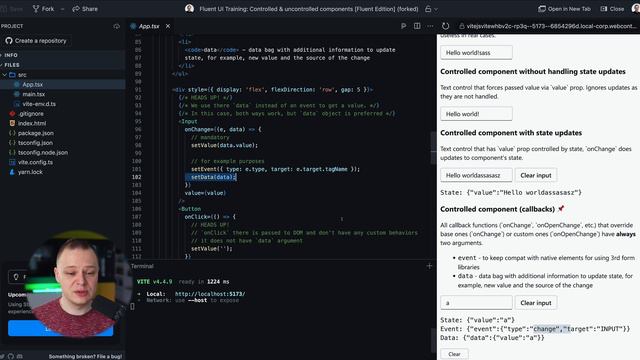Click the Close preview button
Screen dimensions: 640x360
(x=612, y=9)
